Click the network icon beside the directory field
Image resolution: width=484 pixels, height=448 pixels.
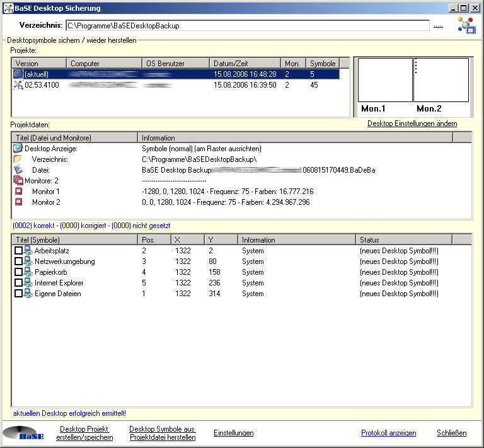click(x=466, y=25)
